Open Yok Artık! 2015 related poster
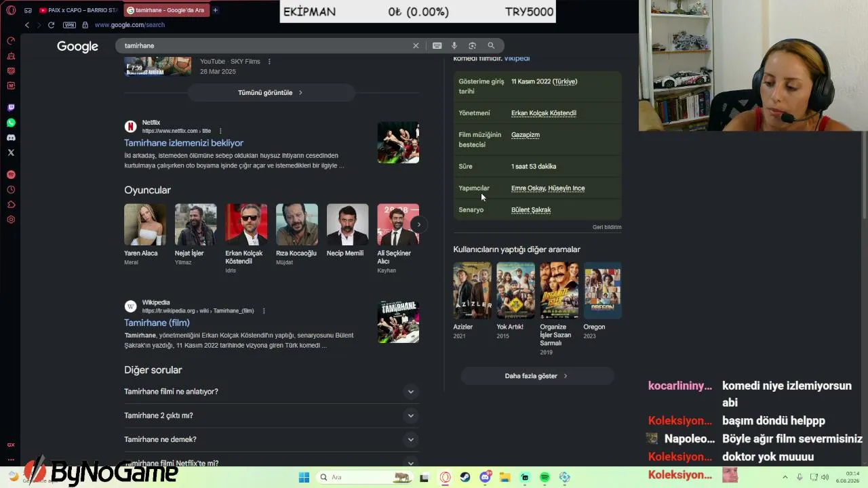The width and height of the screenshot is (868, 488). click(x=515, y=290)
